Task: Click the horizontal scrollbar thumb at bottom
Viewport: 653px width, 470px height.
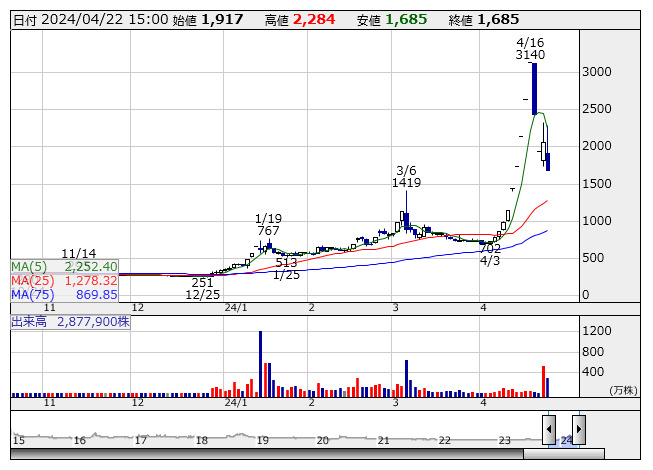Action: (x=563, y=453)
